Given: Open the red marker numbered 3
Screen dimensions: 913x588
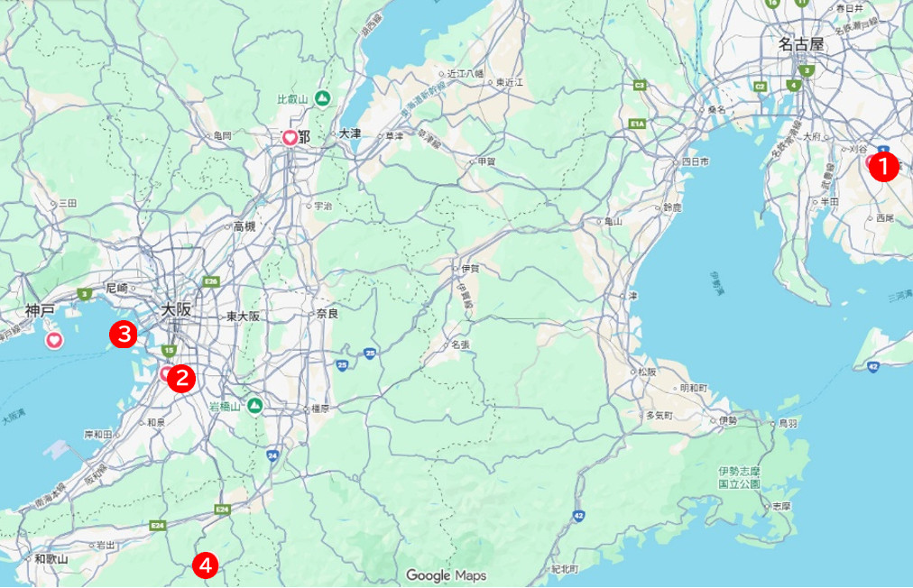Looking at the screenshot, I should (123, 335).
